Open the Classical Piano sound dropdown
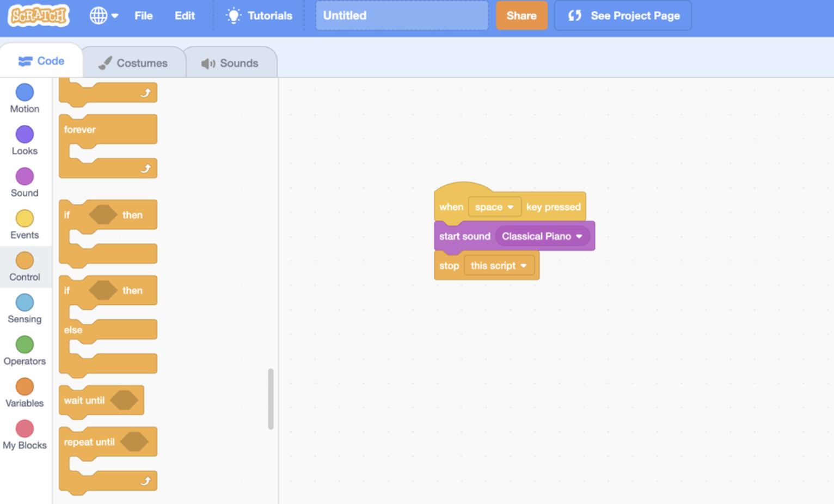 click(x=542, y=236)
